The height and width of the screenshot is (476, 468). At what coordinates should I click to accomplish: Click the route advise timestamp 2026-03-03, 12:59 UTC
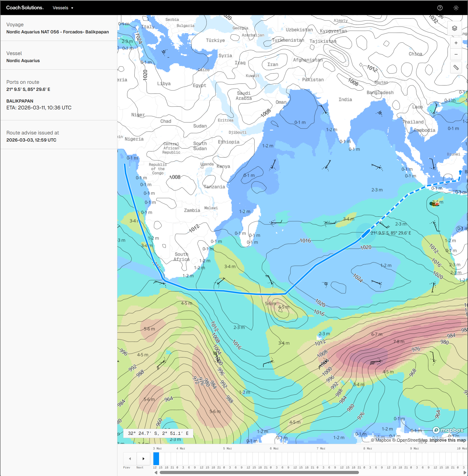[31, 140]
